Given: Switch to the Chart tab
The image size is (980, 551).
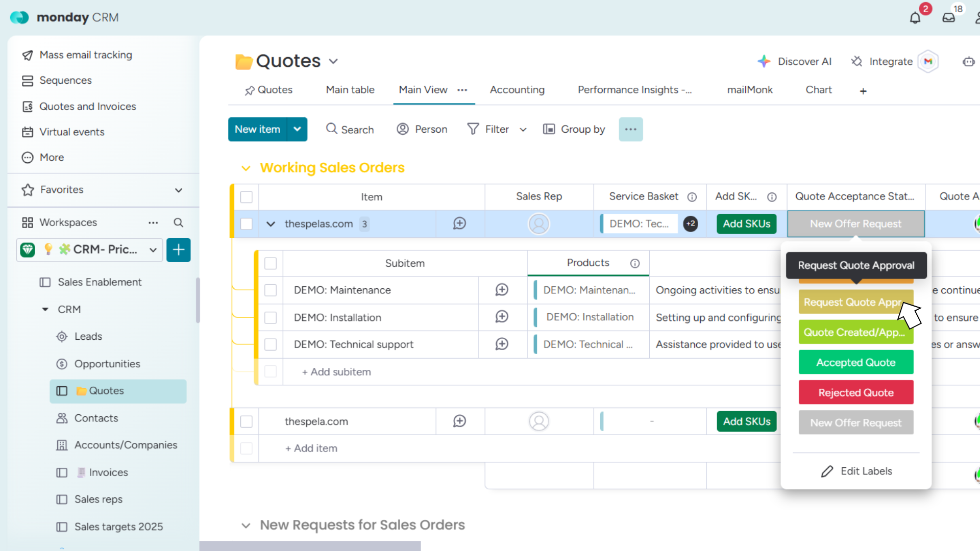Looking at the screenshot, I should pyautogui.click(x=818, y=90).
